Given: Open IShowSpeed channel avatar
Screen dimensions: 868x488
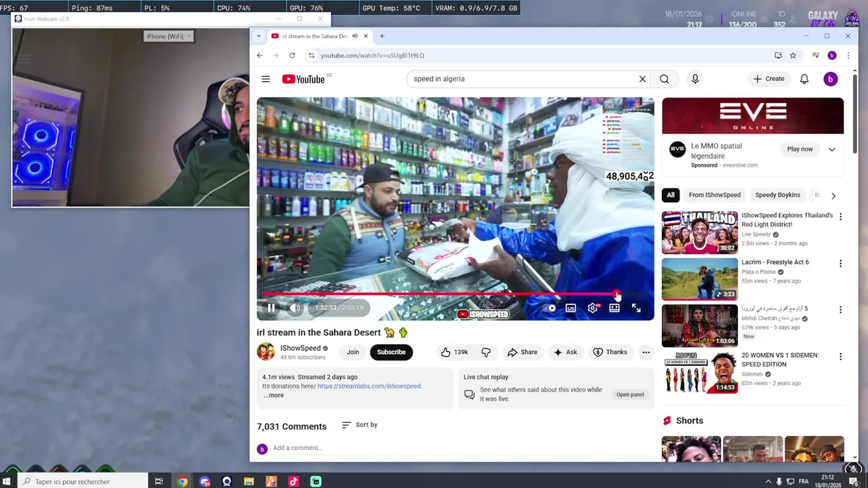Looking at the screenshot, I should pyautogui.click(x=266, y=352).
